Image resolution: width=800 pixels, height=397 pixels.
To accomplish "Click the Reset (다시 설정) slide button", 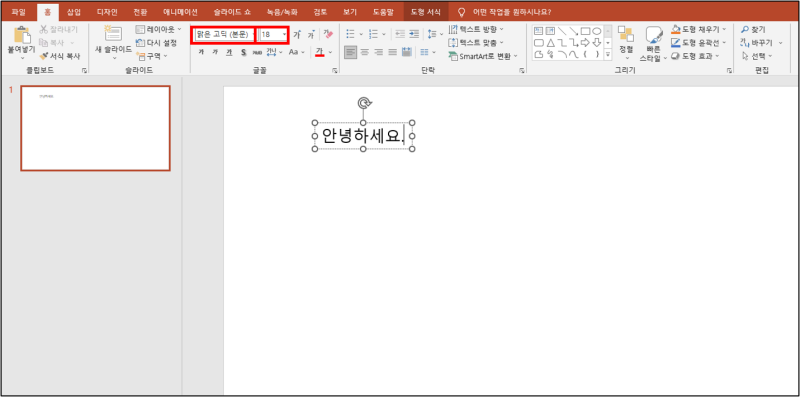I will pos(157,43).
